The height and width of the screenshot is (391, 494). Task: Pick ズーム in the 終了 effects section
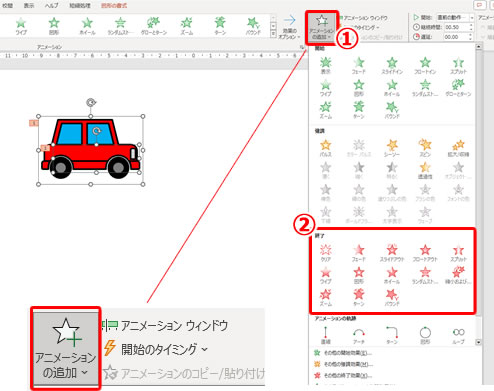(x=326, y=297)
